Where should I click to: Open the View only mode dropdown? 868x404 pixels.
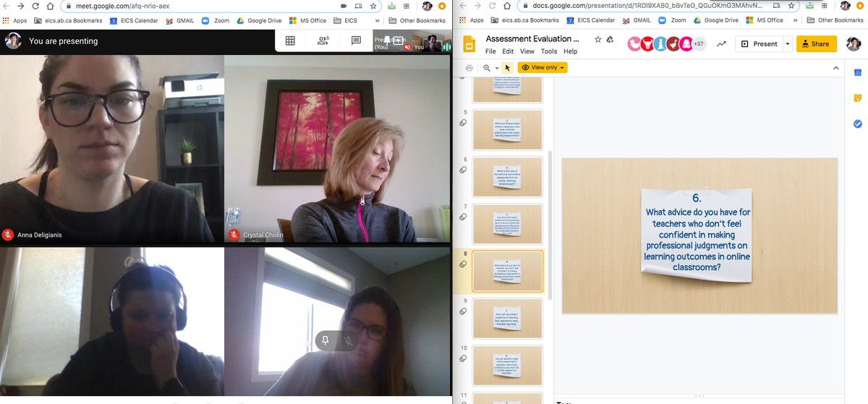pyautogui.click(x=542, y=67)
